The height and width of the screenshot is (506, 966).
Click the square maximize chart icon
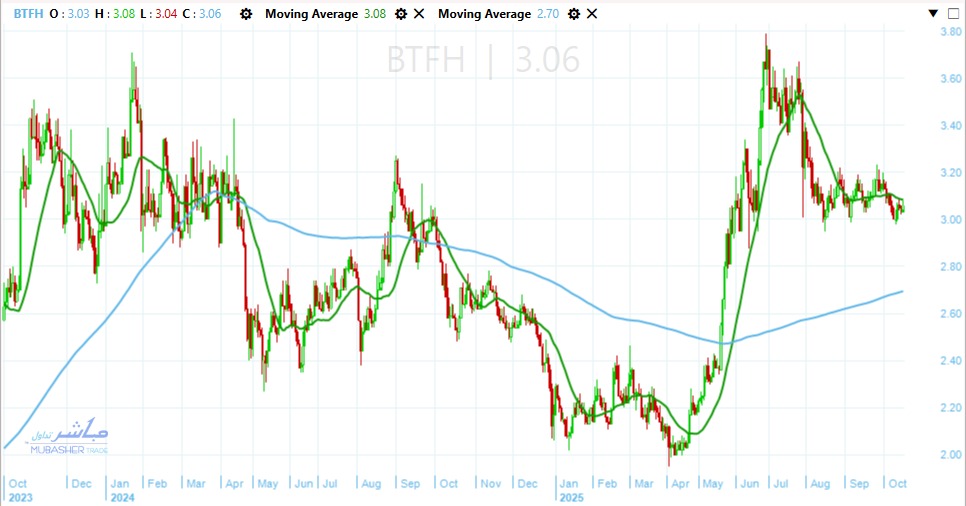[953, 14]
